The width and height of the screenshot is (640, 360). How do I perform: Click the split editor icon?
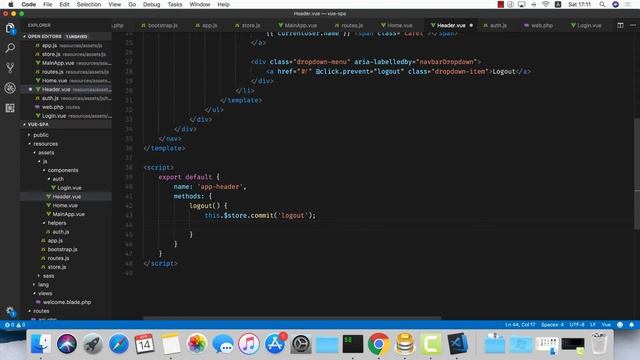point(620,25)
